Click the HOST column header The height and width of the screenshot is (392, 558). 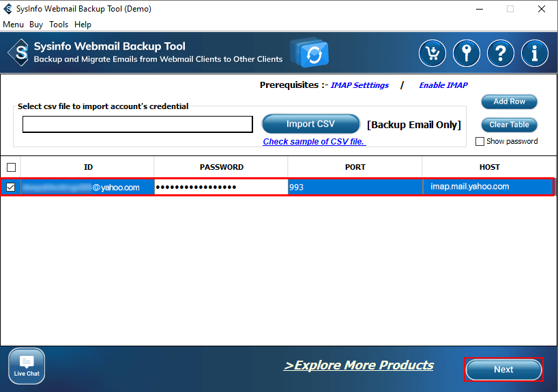(489, 167)
